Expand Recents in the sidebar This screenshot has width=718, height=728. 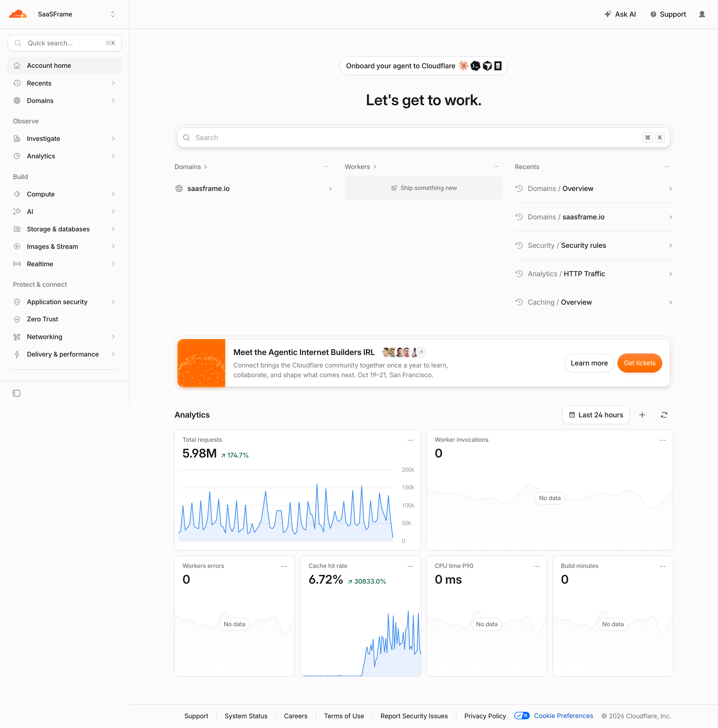pos(64,83)
